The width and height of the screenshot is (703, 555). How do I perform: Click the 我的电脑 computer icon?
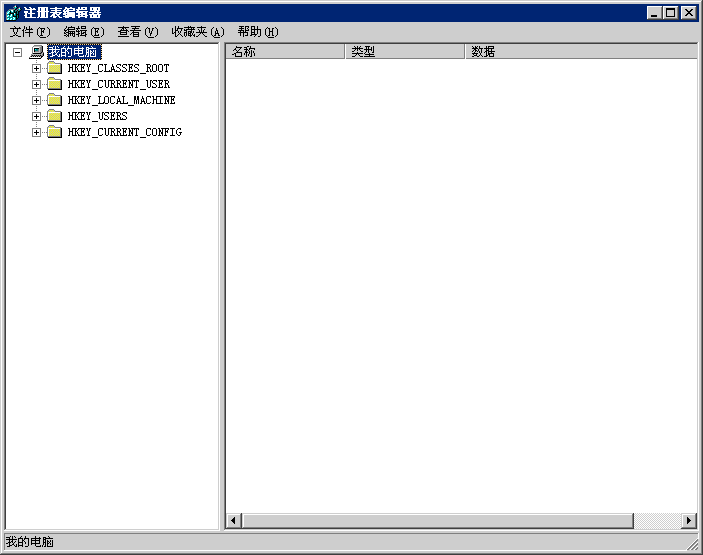click(x=37, y=52)
